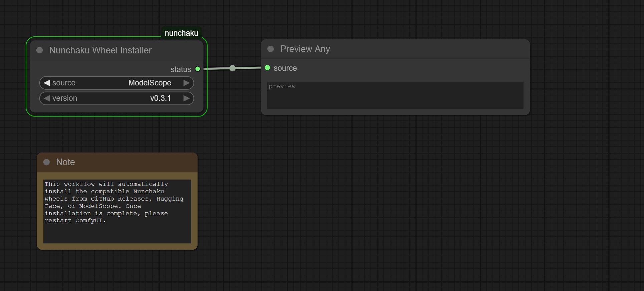Open the version v0.3.1 dropdown
The width and height of the screenshot is (644, 291).
coord(116,98)
